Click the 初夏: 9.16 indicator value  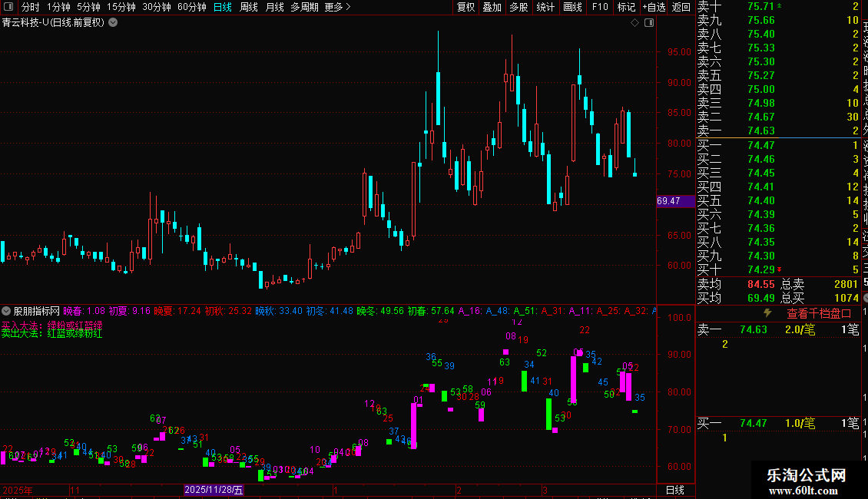click(x=130, y=311)
